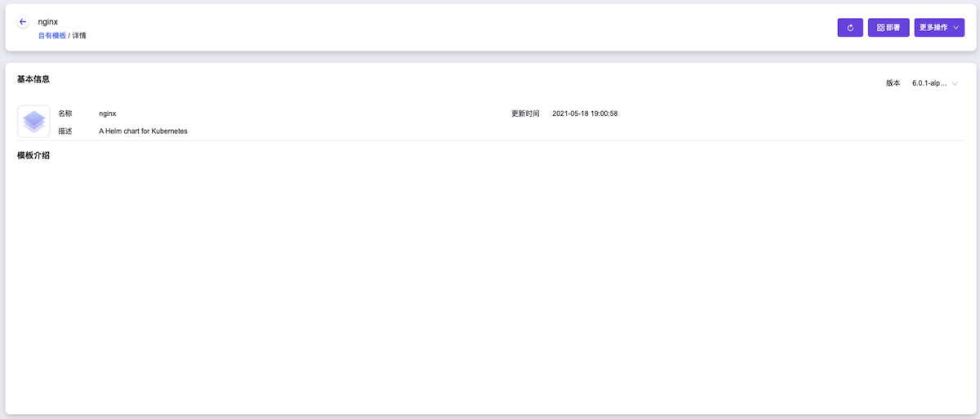Image resolution: width=980 pixels, height=419 pixels.
Task: Click the 描述 field label
Action: [x=65, y=131]
